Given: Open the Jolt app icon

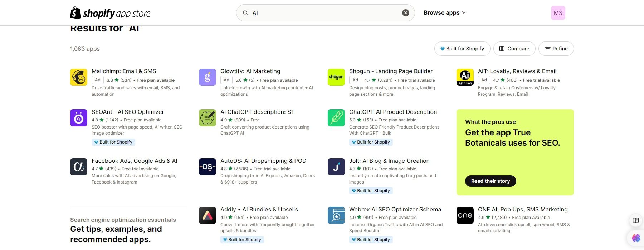Looking at the screenshot, I should coord(336,167).
